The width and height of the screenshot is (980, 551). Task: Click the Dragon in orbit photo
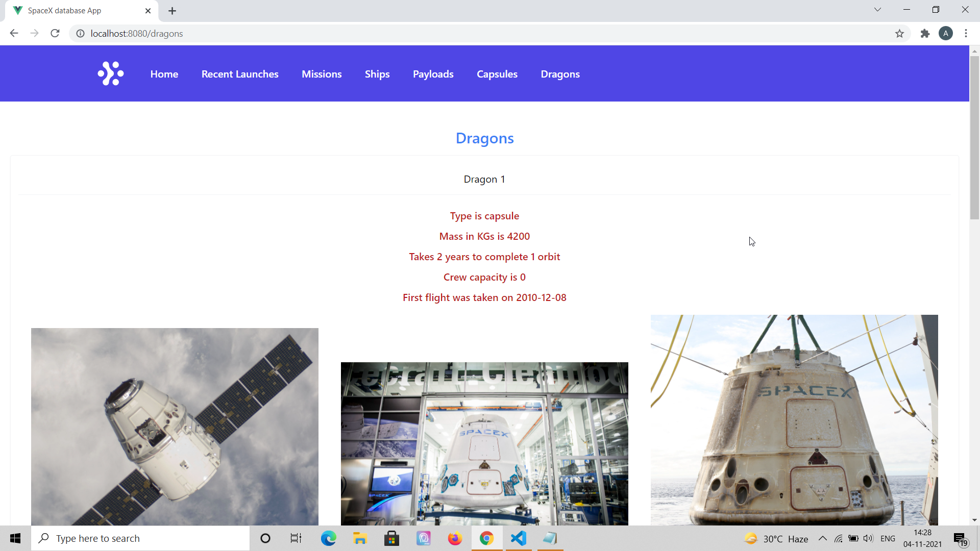pos(175,427)
